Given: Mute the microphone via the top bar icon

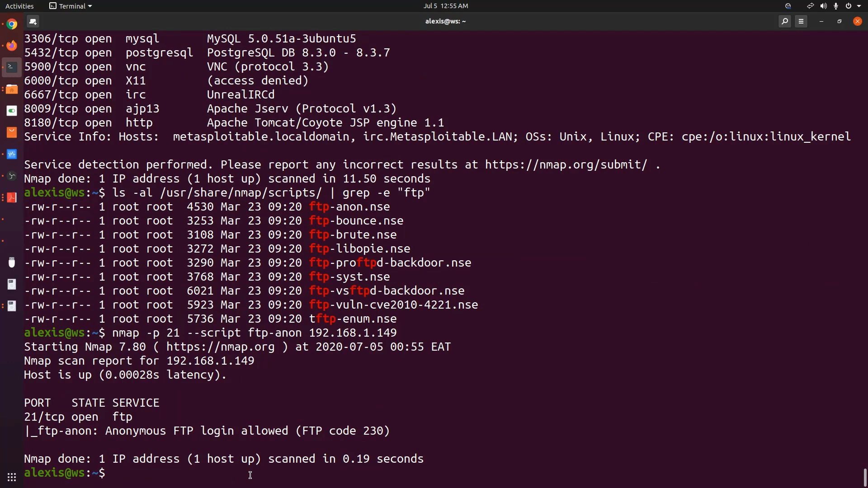Looking at the screenshot, I should (836, 6).
